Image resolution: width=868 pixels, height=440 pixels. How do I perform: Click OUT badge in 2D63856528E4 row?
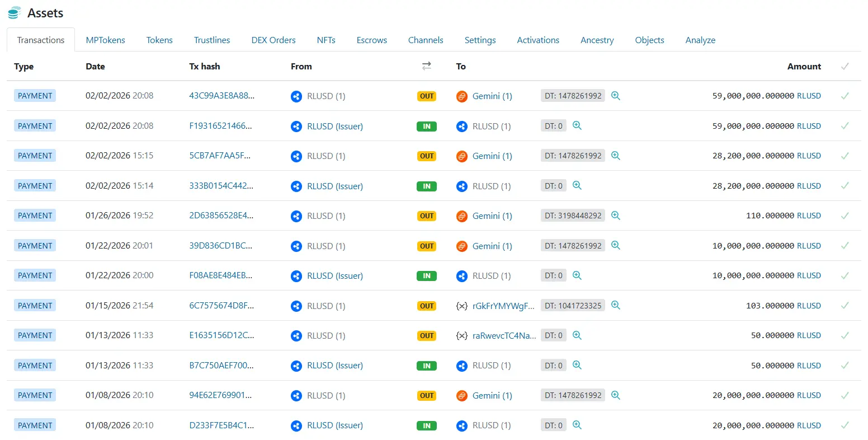(427, 216)
